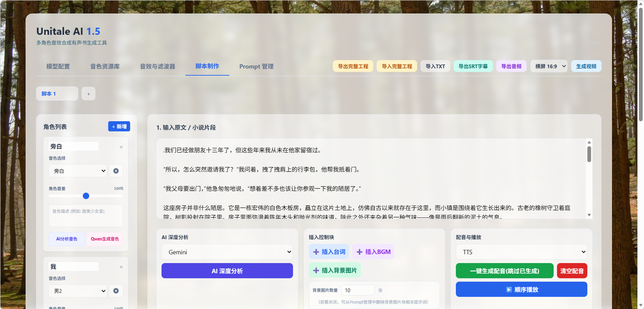Click the 旁白 character name field

74,146
